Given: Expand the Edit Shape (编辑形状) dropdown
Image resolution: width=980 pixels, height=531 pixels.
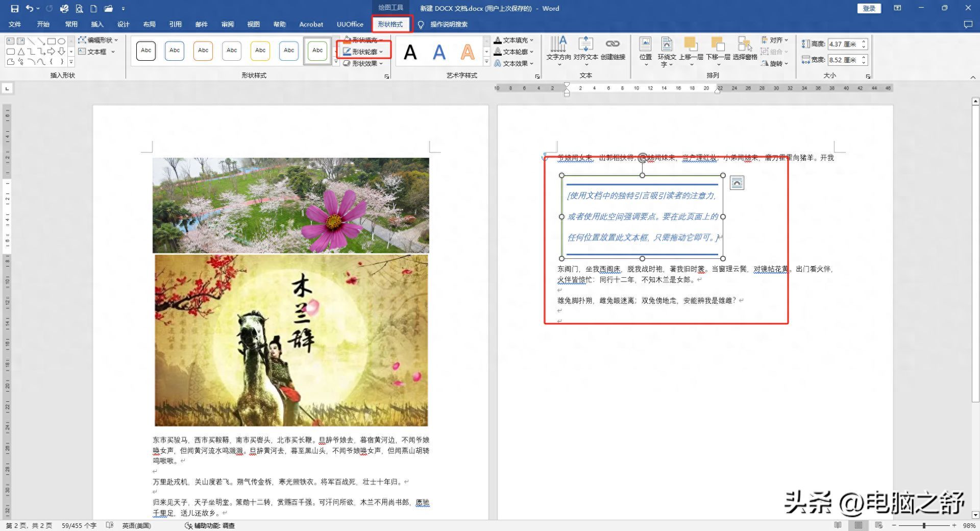Looking at the screenshot, I should click(97, 40).
